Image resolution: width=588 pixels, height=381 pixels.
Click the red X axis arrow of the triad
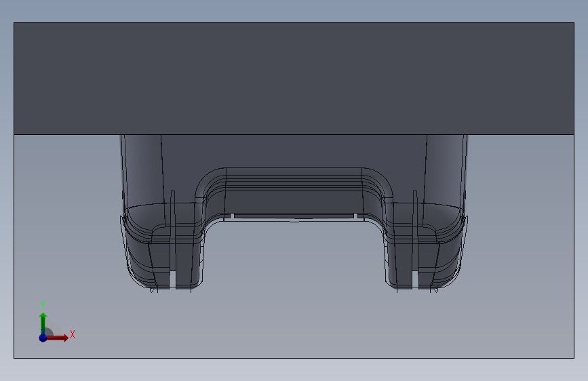57,338
